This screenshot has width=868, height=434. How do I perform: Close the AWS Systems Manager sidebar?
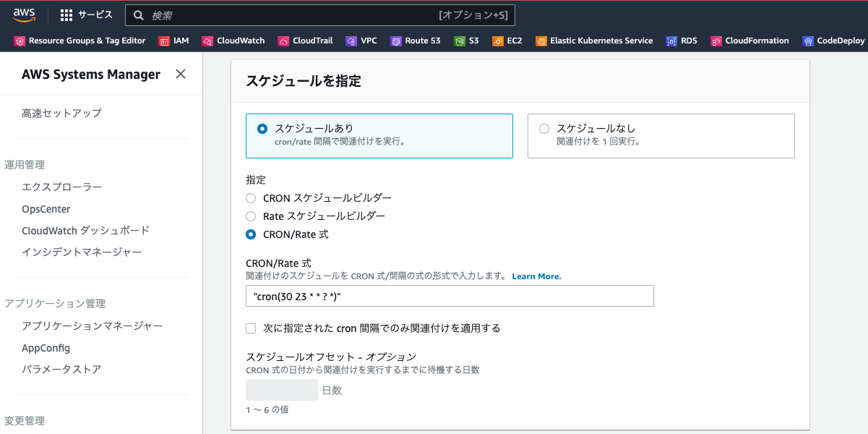click(x=180, y=74)
